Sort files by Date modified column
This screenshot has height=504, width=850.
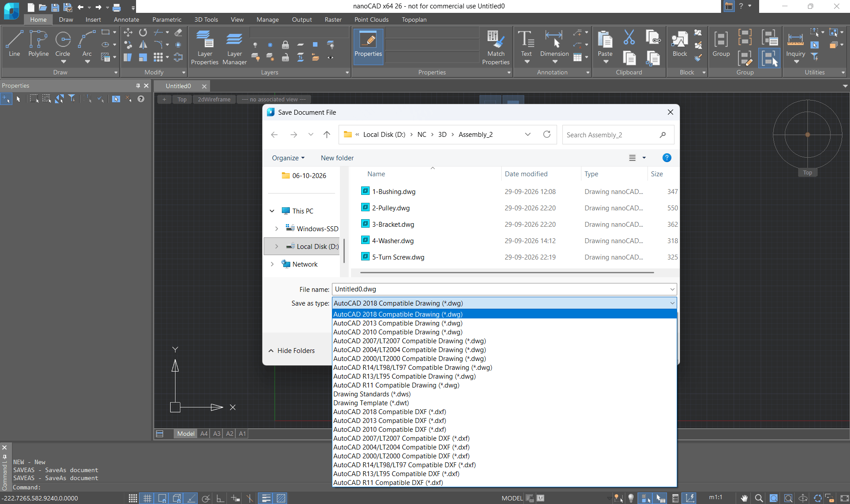526,174
